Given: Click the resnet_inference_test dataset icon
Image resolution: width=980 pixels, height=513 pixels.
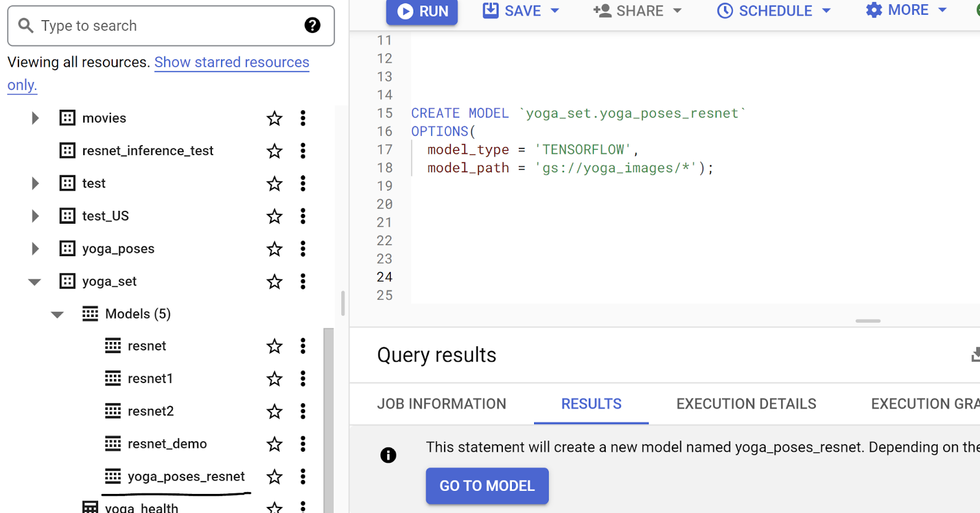Looking at the screenshot, I should tap(67, 151).
